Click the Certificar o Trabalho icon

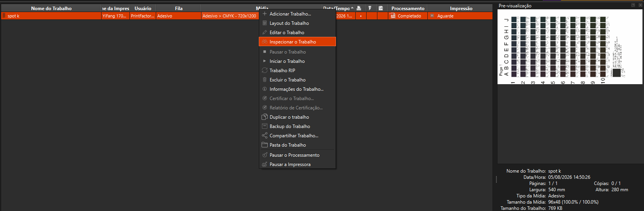coord(265,99)
